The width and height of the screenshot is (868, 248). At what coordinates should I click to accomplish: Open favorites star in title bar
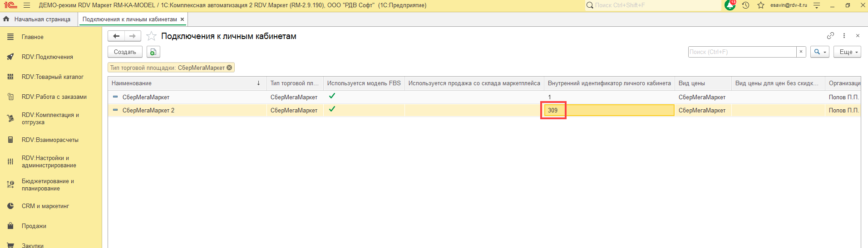(x=761, y=5)
